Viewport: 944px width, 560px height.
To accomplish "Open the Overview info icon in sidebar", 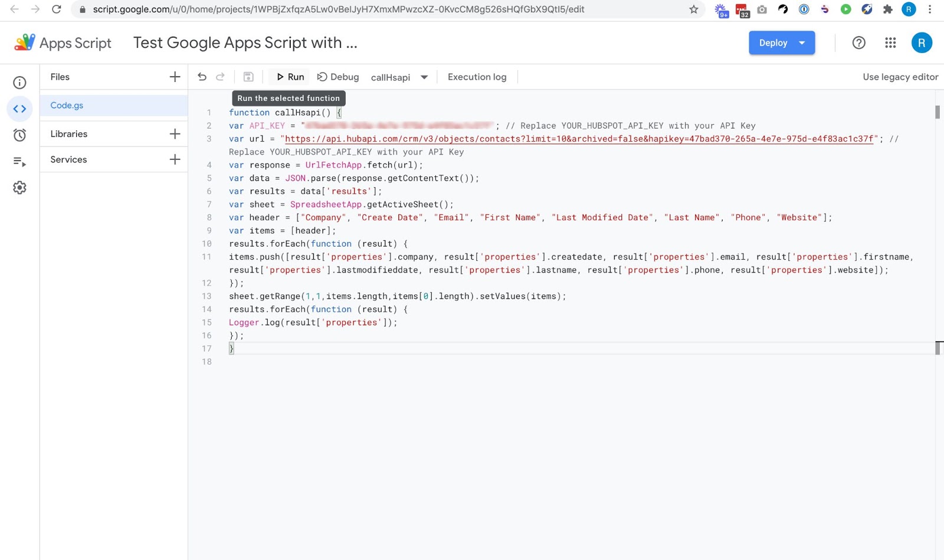I will (x=19, y=83).
